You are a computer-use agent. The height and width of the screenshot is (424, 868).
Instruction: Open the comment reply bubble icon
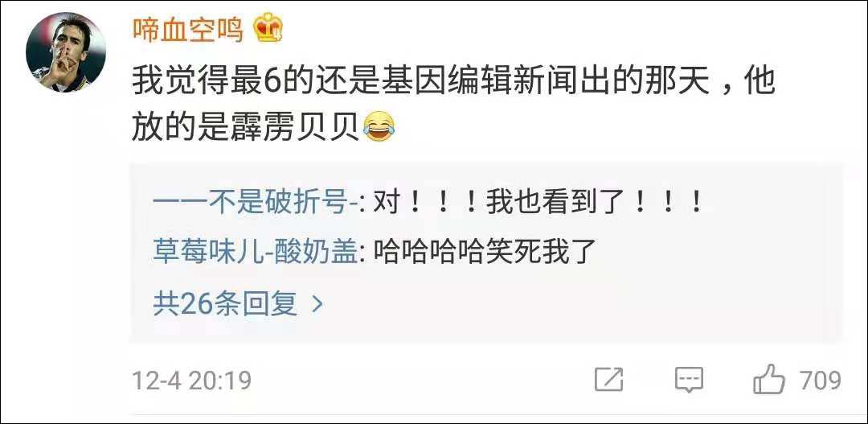[x=690, y=380]
